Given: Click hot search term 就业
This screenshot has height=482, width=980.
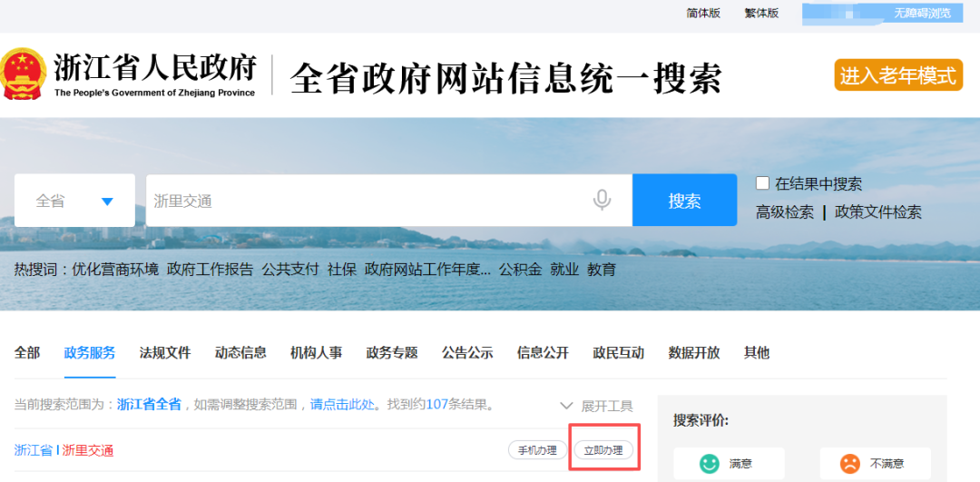Looking at the screenshot, I should click(x=564, y=270).
